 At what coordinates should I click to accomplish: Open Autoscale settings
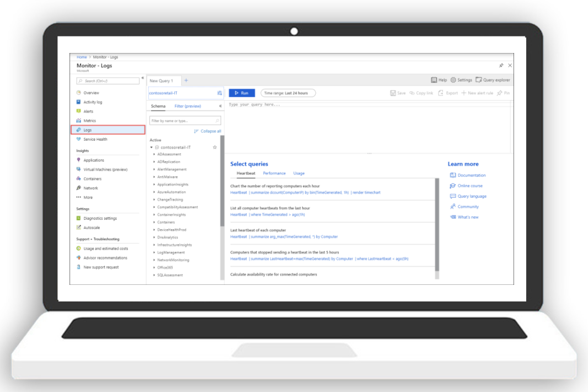pos(92,228)
